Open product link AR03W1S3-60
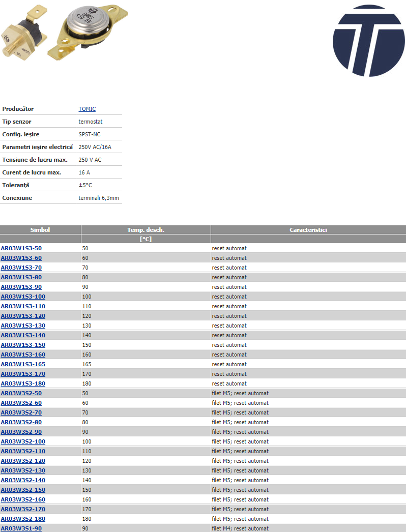 (21, 258)
